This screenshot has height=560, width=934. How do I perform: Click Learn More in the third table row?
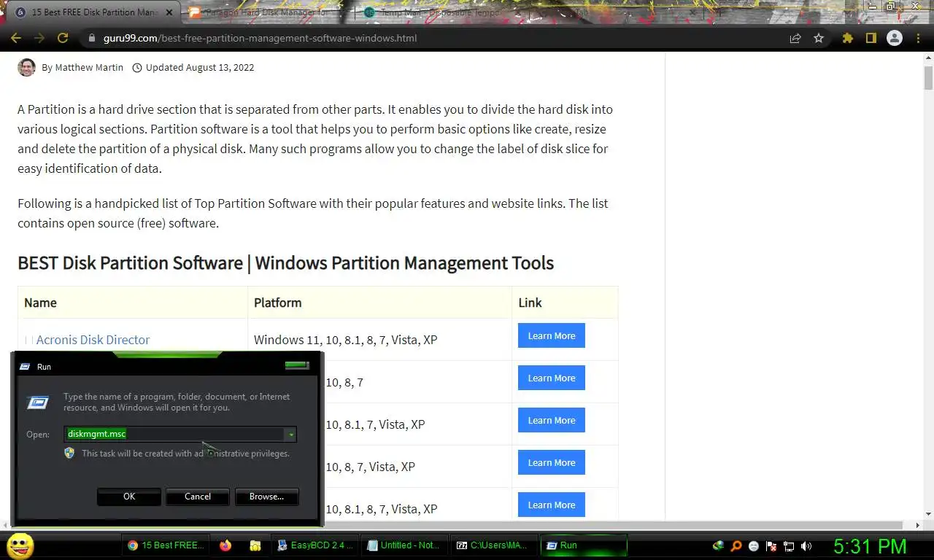point(552,421)
